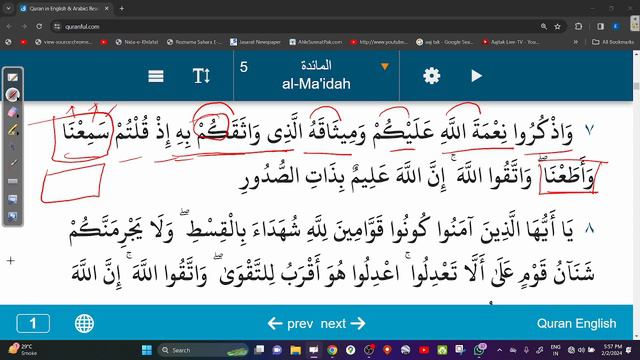Image resolution: width=640 pixels, height=360 pixels.
Task: Open the Google Search bookmark
Action: [x=445, y=42]
